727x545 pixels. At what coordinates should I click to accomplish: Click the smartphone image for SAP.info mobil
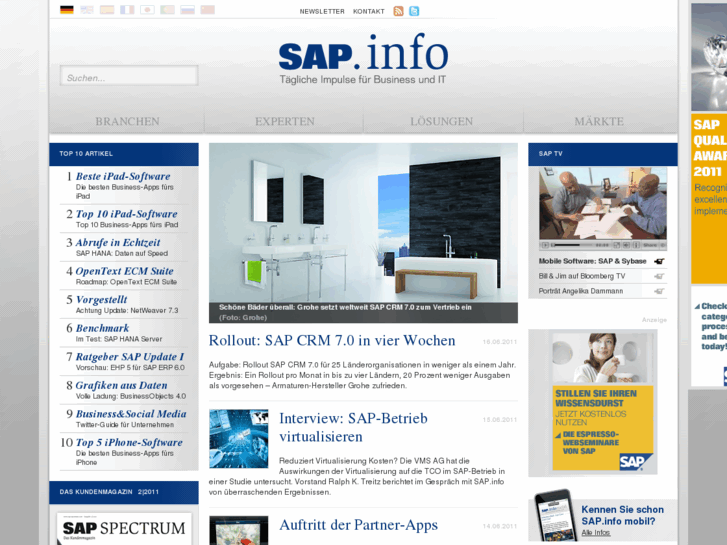(553, 515)
